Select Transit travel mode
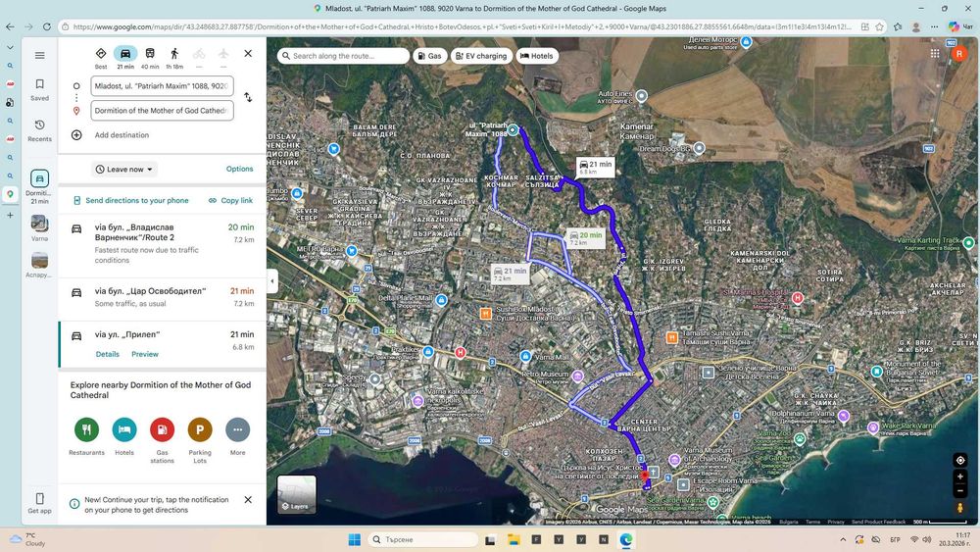The height and width of the screenshot is (552, 980). coord(150,57)
